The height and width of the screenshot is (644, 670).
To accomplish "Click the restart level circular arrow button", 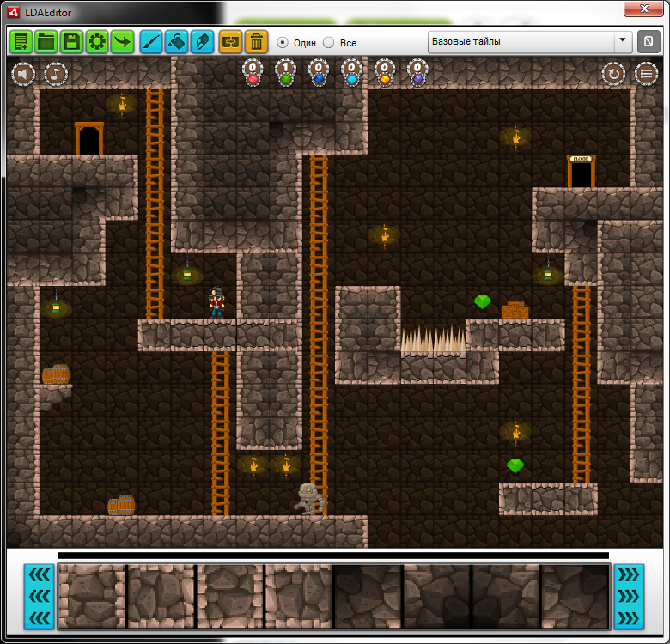I will click(613, 74).
